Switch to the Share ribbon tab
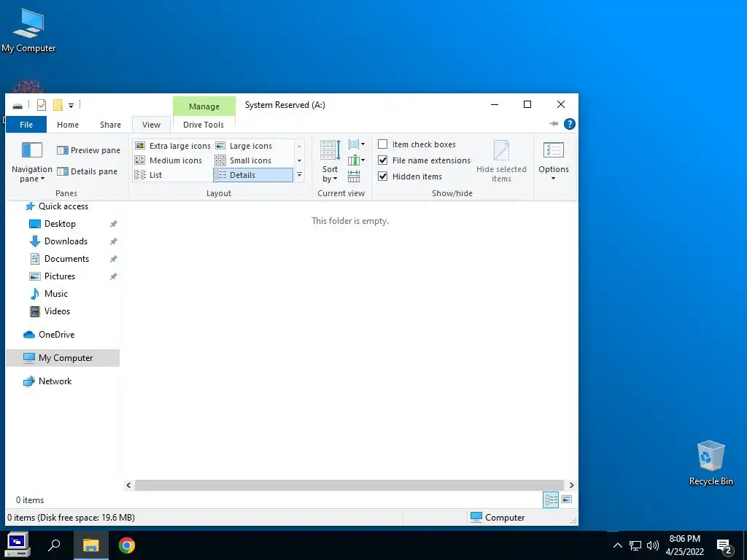This screenshot has height=560, width=747. pyautogui.click(x=110, y=125)
